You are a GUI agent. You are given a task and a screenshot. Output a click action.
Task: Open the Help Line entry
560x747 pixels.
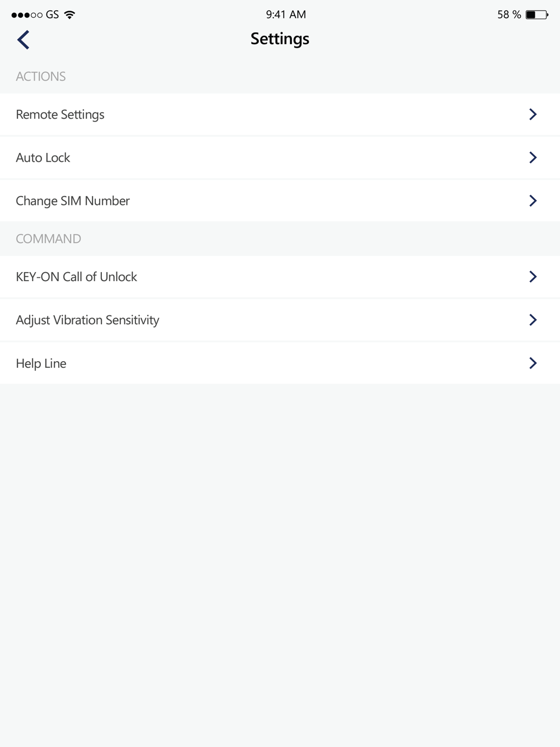41,363
